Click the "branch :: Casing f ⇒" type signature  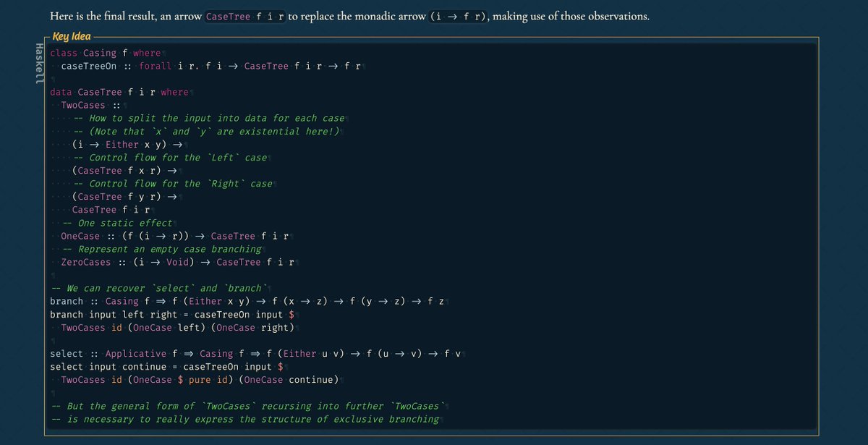(247, 301)
